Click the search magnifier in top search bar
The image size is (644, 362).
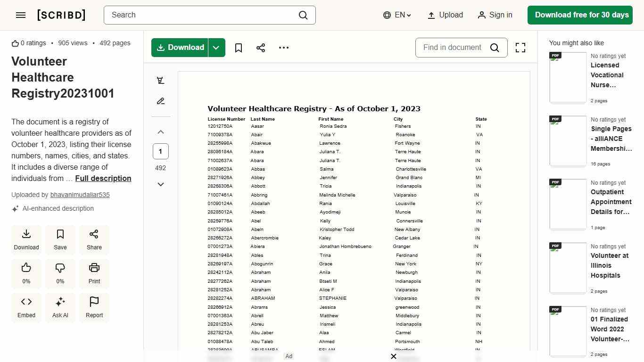pyautogui.click(x=303, y=15)
